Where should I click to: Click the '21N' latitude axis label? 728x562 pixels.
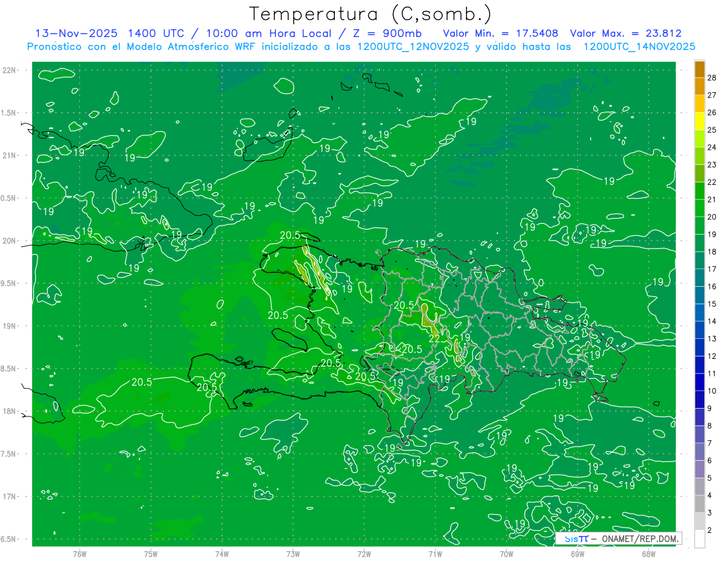click(8, 155)
